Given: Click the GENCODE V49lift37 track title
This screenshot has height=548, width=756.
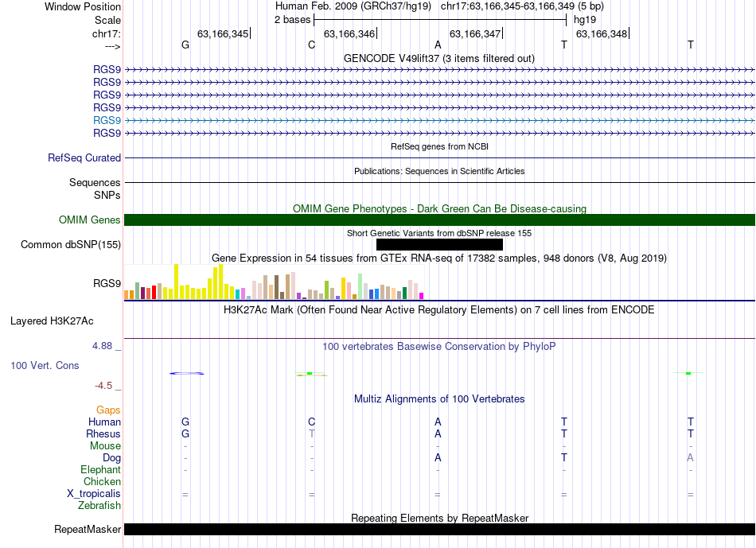Looking at the screenshot, I should click(439, 58).
